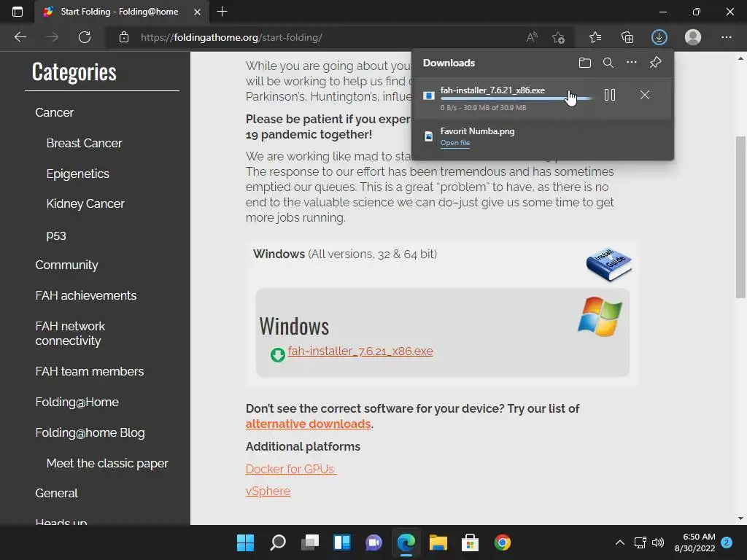The image size is (747, 560).
Task: Open Windows Start menu
Action: pyautogui.click(x=245, y=542)
